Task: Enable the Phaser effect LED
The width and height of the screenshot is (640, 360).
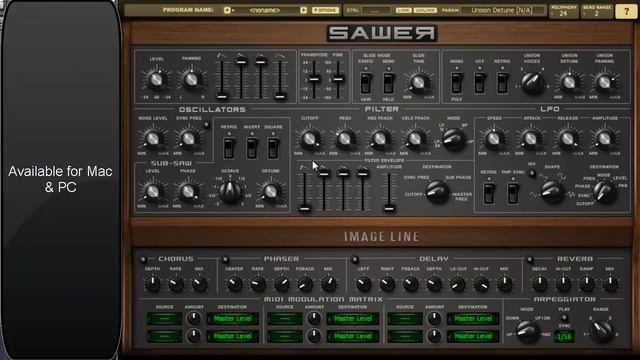Action: click(x=225, y=260)
